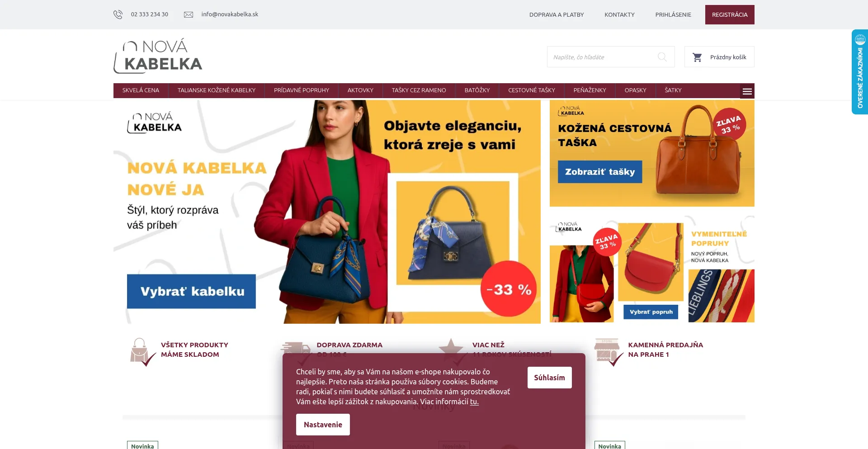Go to the Cestovné tašky category

(x=532, y=90)
